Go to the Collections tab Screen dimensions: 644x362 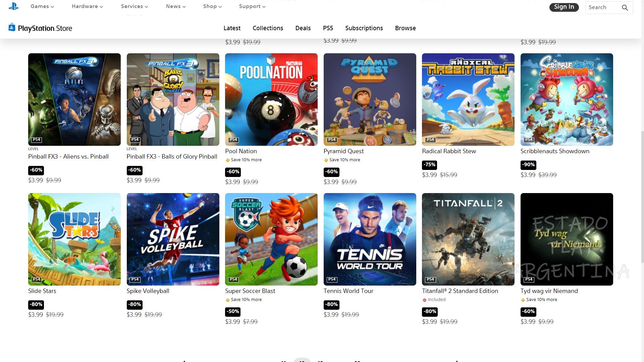coord(268,28)
